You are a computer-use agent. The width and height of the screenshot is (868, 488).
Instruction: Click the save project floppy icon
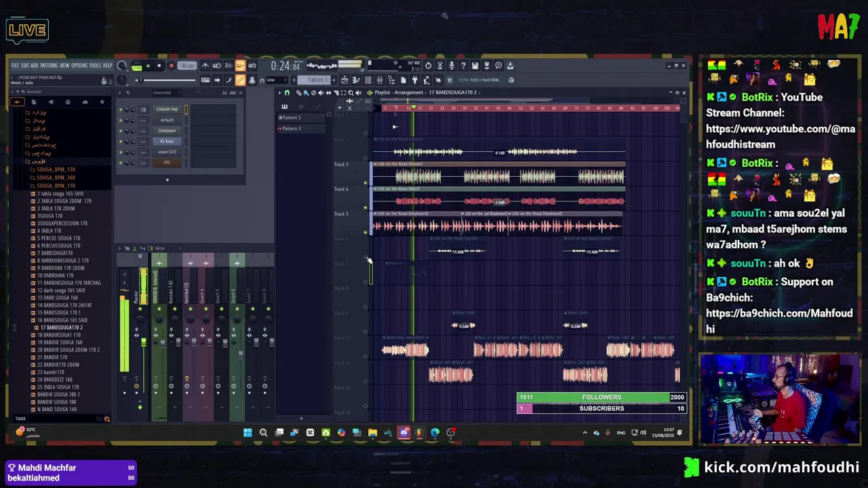click(x=475, y=66)
